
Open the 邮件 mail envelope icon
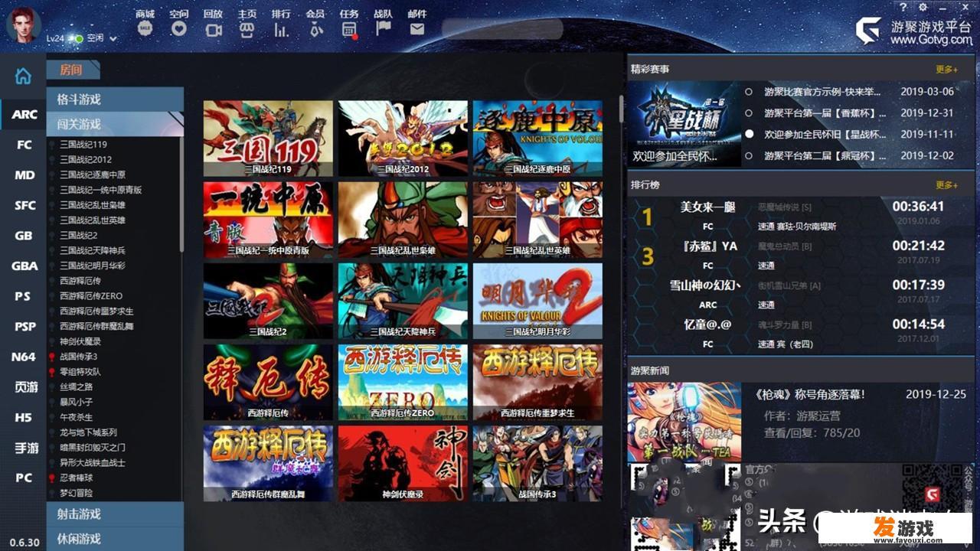tap(417, 29)
